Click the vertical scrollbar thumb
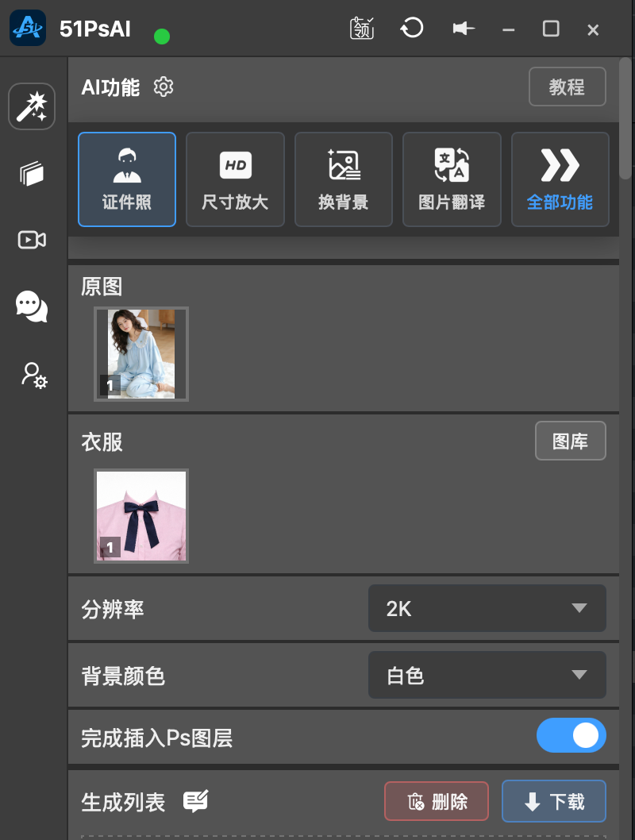The height and width of the screenshot is (840, 635). (625, 118)
